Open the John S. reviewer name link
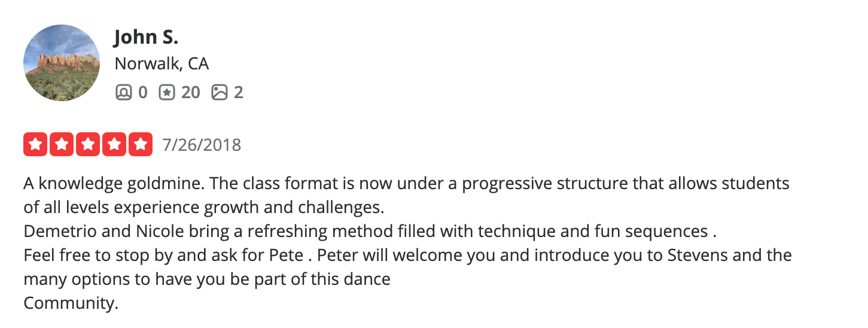 146,38
